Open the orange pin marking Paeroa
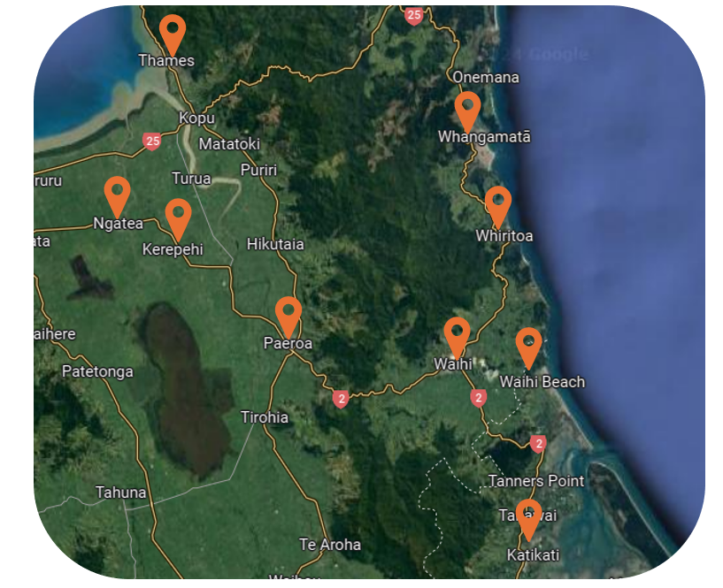The width and height of the screenshot is (723, 588). pyautogui.click(x=288, y=317)
